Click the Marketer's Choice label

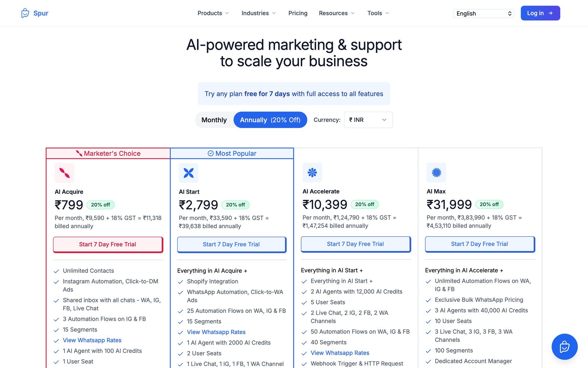tap(112, 153)
